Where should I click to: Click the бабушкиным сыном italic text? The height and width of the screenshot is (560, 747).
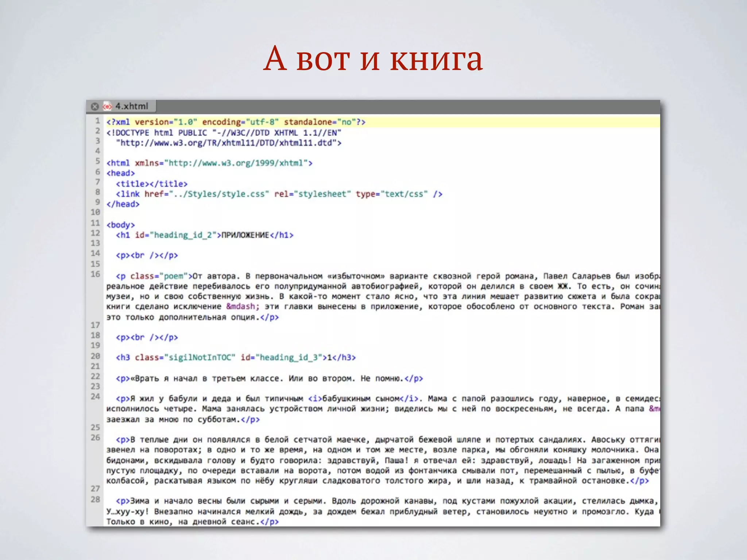(x=361, y=398)
